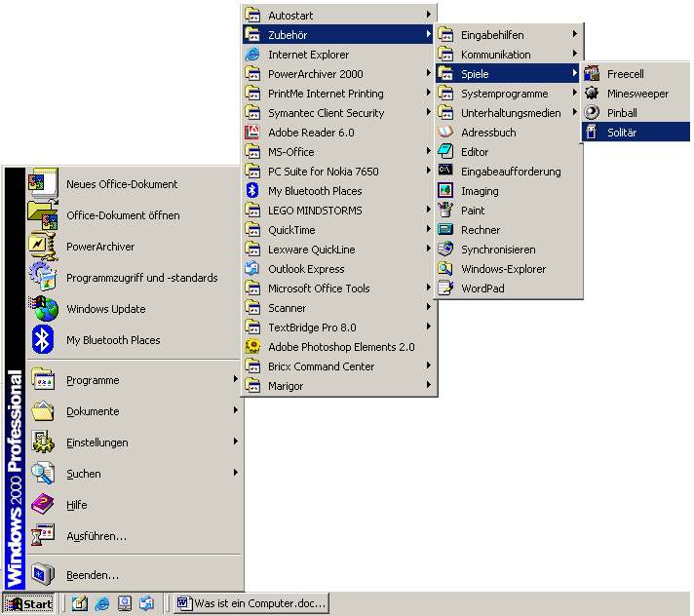Click the Synchronisieren icon
694x616 pixels.
(x=445, y=249)
